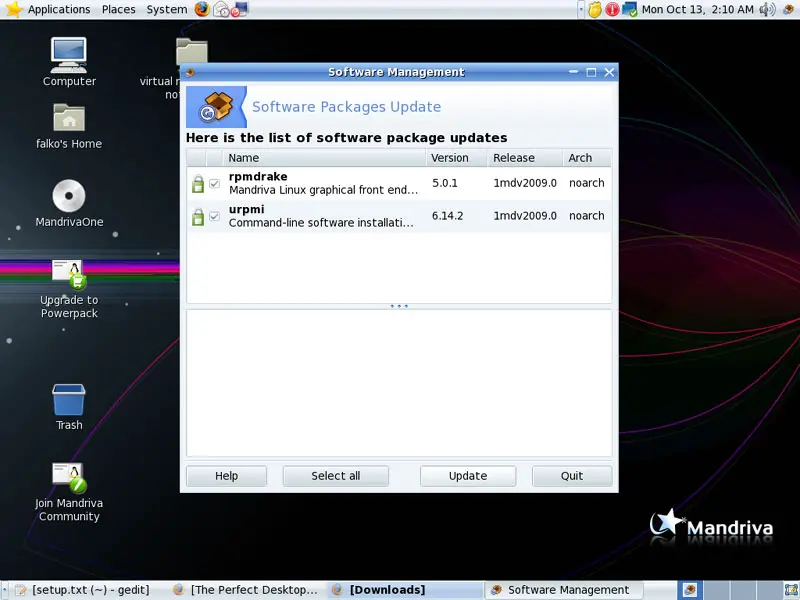Click the pane divider handle dots
800x600 pixels.
399,306
